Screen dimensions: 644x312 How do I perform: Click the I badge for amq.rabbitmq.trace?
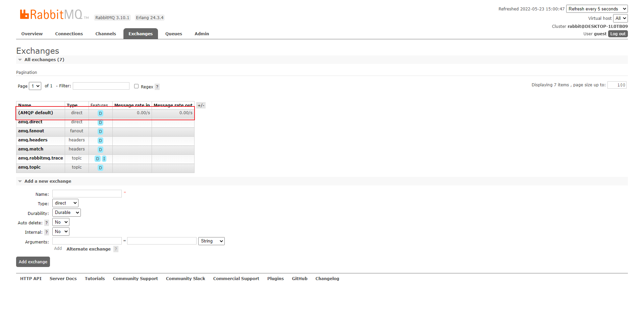(x=104, y=159)
